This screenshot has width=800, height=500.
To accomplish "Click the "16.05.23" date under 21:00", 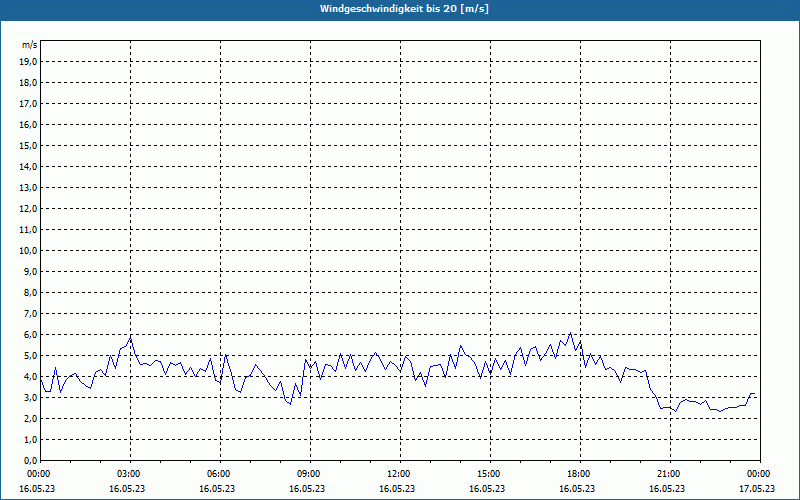I will tap(667, 489).
